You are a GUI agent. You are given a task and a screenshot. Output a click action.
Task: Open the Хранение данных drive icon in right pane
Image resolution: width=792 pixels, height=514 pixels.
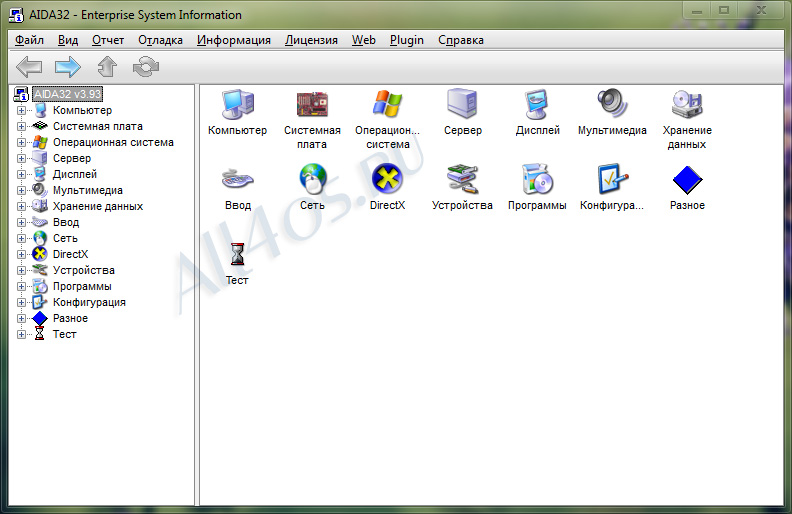[x=687, y=104]
